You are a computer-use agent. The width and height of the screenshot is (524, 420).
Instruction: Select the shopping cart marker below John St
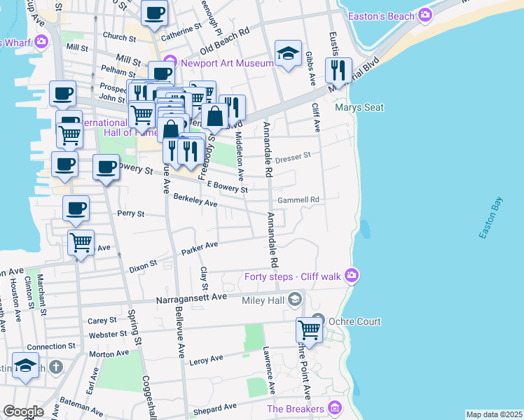coord(142,115)
